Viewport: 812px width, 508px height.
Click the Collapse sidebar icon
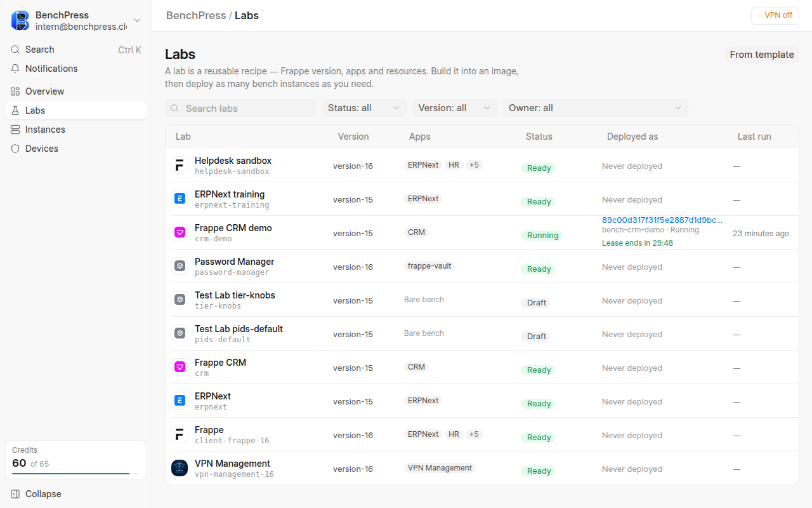pyautogui.click(x=15, y=494)
